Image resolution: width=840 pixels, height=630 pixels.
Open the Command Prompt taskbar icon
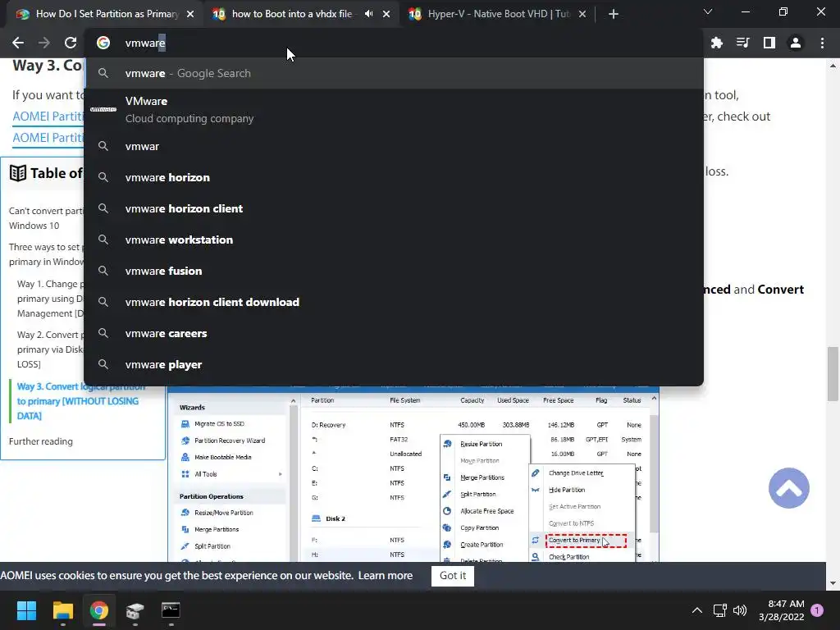(x=171, y=610)
